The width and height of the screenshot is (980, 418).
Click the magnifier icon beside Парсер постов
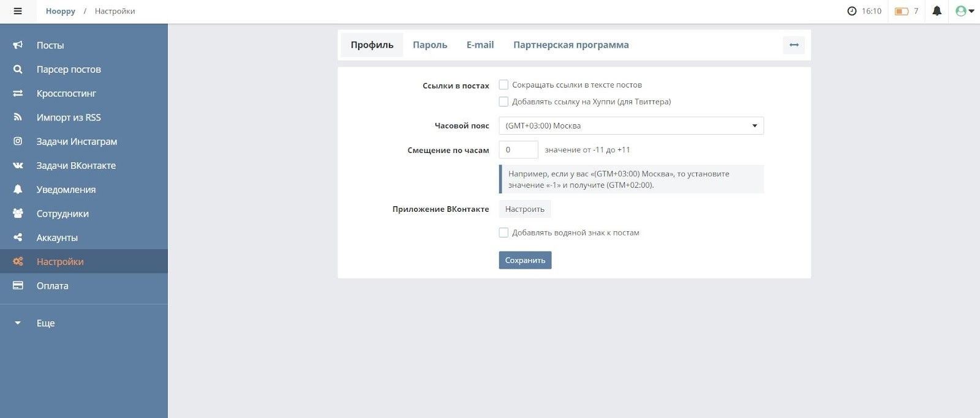point(18,69)
